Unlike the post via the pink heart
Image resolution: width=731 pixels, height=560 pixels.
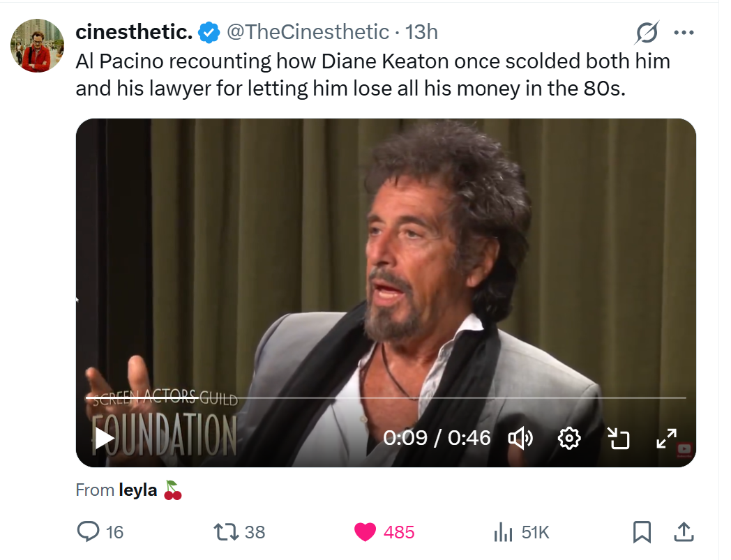point(365,532)
